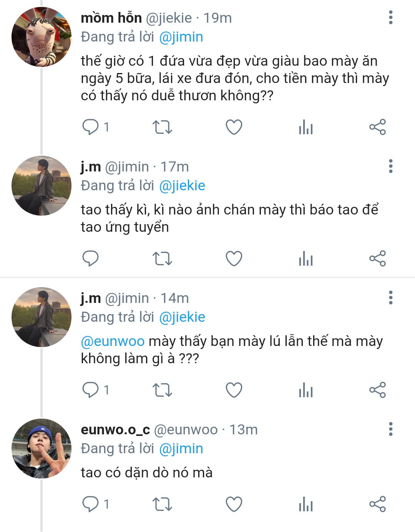This screenshot has height=532, width=415.
Task: Open @jimin link under mồm hỗn's name
Action: click(181, 37)
